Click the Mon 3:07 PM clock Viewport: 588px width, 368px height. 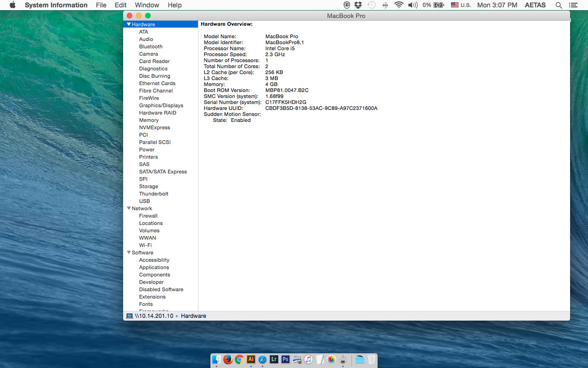[497, 5]
